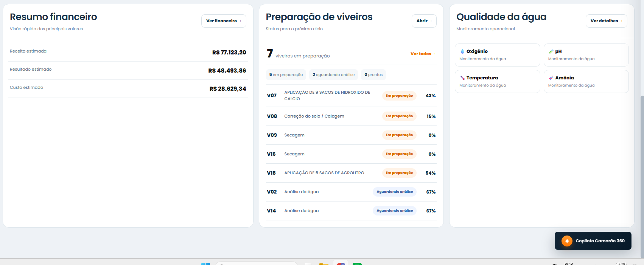Click the 'Em preparação' badge on V07
Viewport: 644px width, 265px height.
point(399,96)
